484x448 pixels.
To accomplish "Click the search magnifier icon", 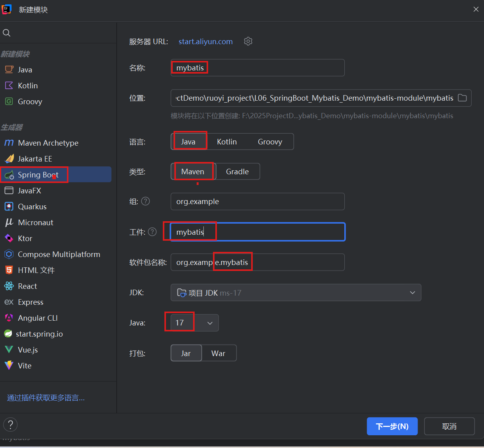I will (7, 33).
